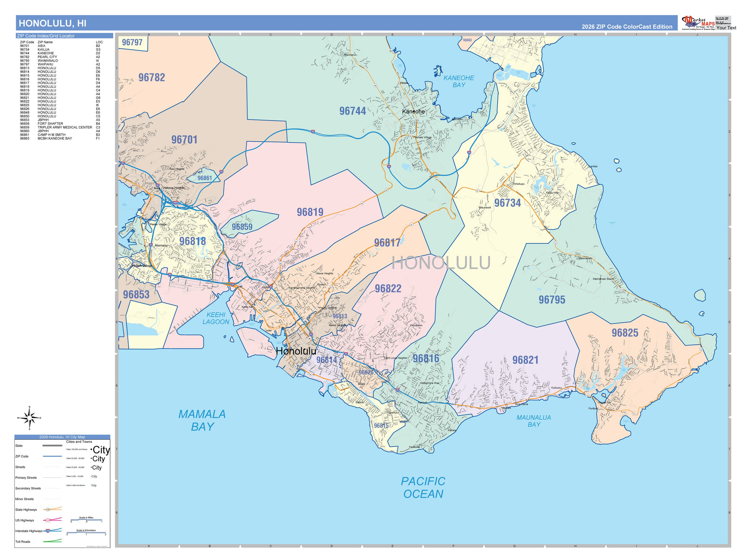Click the compass rose icon
Screen dimensions: 743x560
point(30,418)
